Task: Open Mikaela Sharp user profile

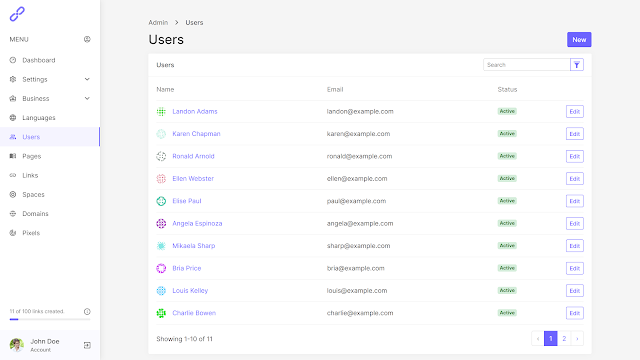Action: [x=193, y=246]
